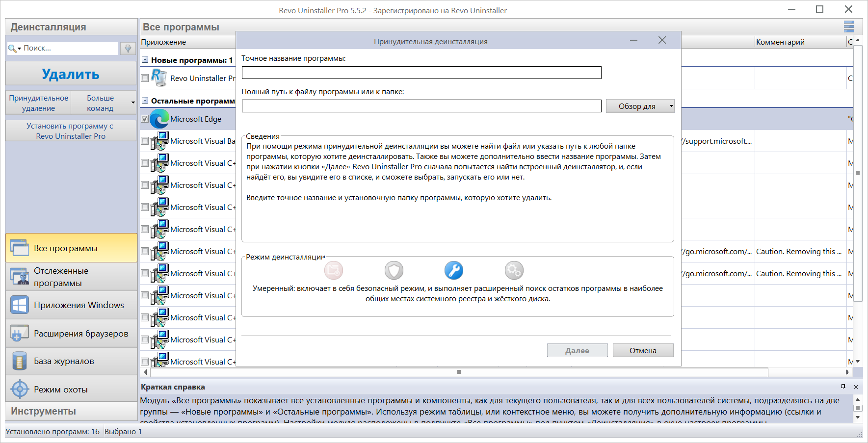The width and height of the screenshot is (868, 443).
Task: Switch to the Инструменты sidebar section
Action: coord(72,411)
